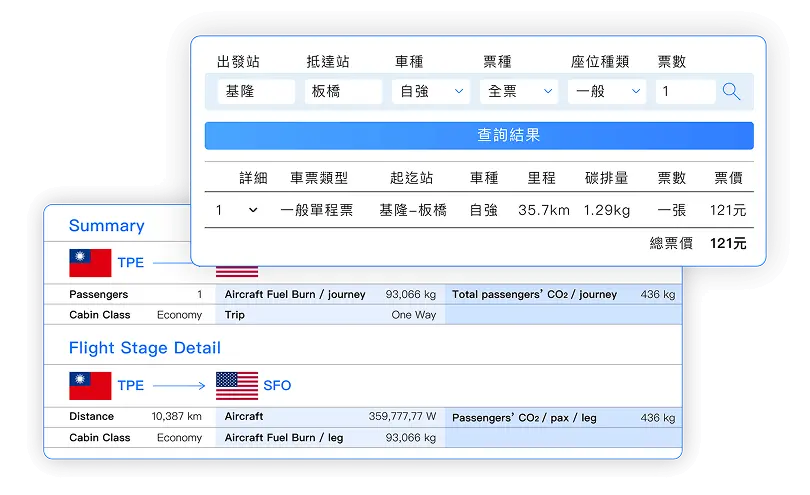Click TPE code in the Summary section
Screen dimensions: 810x495
(130, 262)
